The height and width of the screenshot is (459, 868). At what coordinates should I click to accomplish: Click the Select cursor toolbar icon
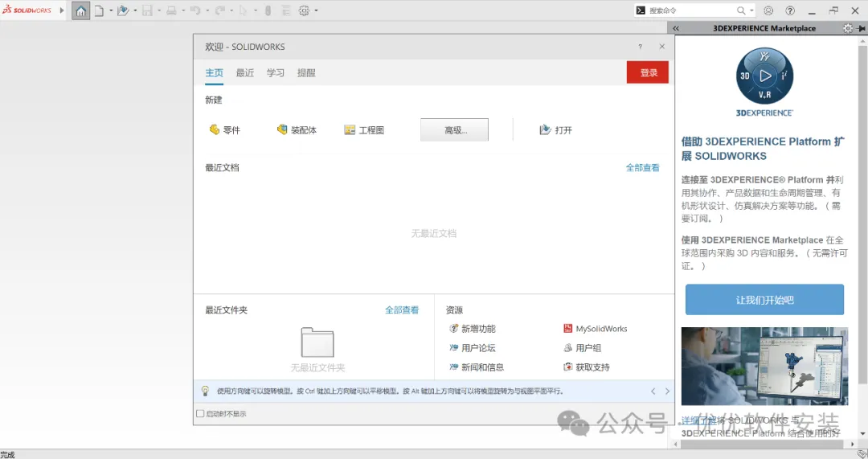pos(243,11)
